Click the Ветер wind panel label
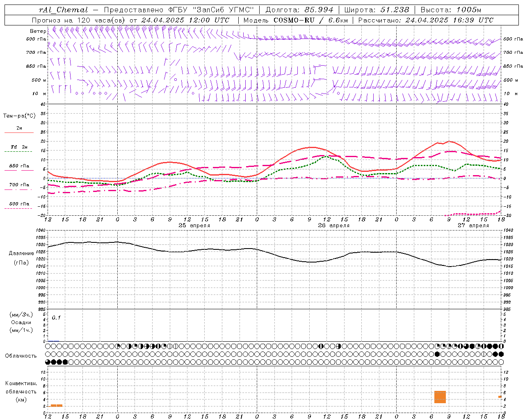525x420 pixels. coord(38,31)
